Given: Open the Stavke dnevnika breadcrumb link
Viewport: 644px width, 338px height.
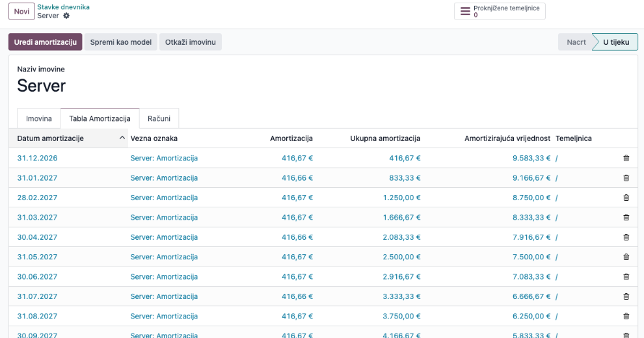Looking at the screenshot, I should 63,7.
